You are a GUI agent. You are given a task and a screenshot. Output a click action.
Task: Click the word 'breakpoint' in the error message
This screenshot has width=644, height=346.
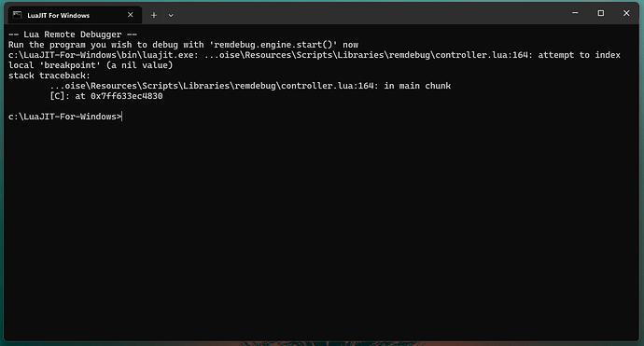tap(72, 65)
